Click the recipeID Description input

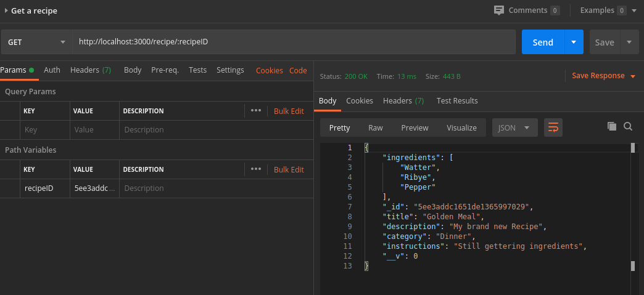(217, 188)
